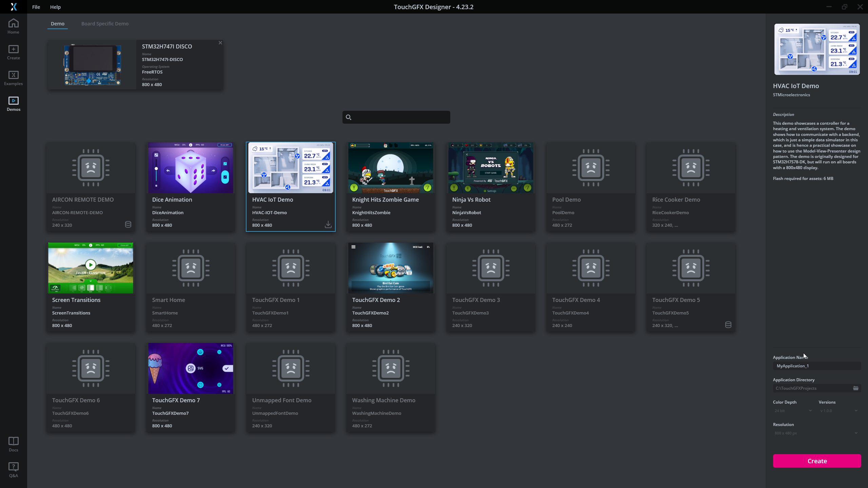Click the TouchGFX logo in the title bar

(14, 7)
